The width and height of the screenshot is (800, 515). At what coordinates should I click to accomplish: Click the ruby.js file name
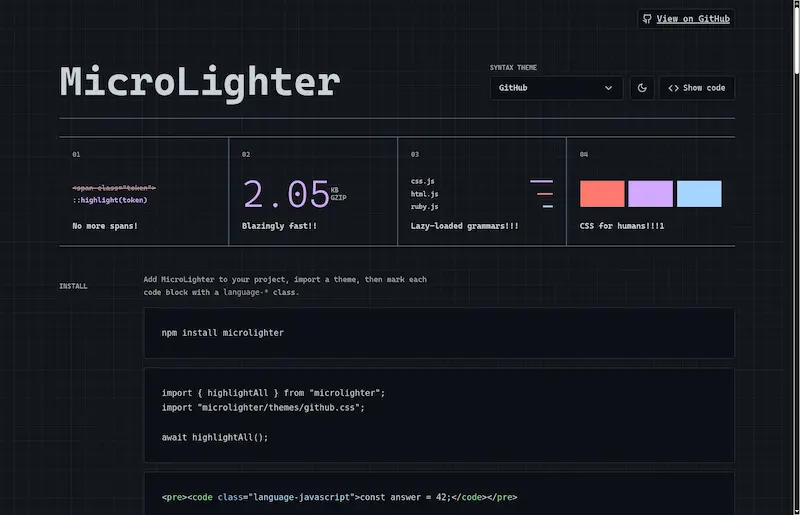tap(424, 207)
